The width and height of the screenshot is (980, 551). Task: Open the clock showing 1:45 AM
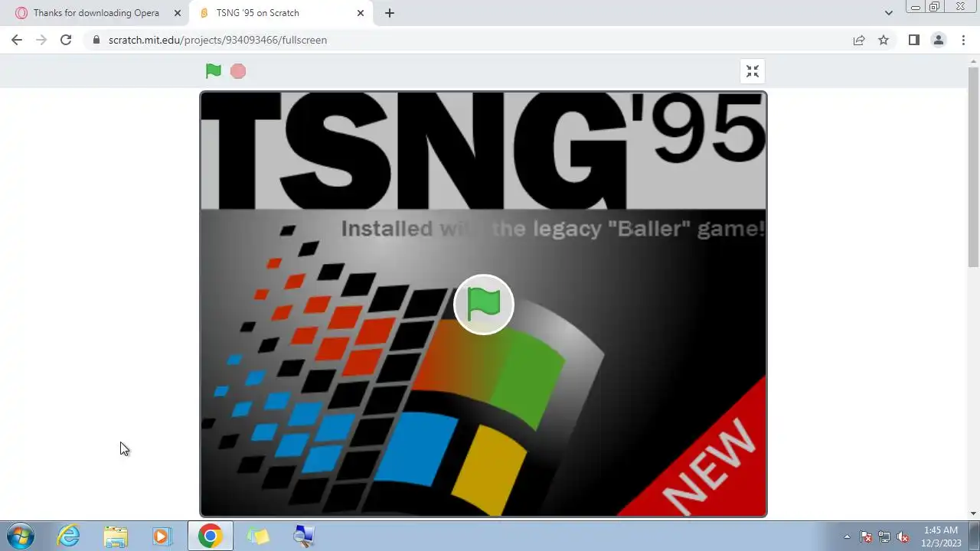click(941, 536)
